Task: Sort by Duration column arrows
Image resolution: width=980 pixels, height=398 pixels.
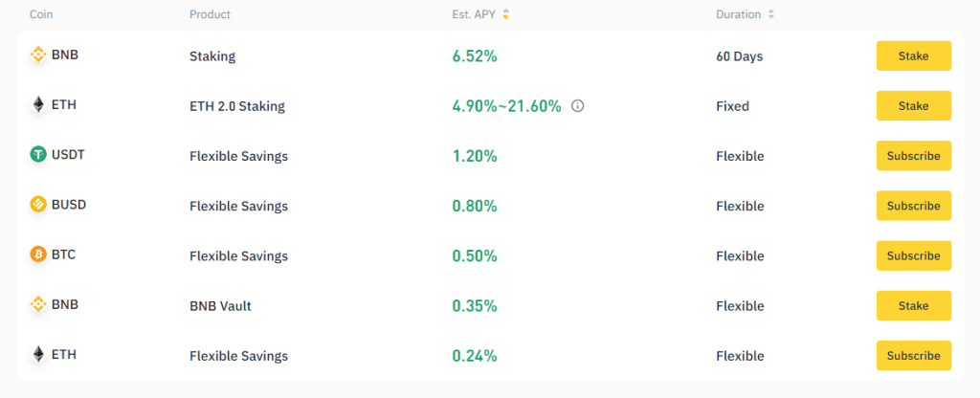Action: [x=771, y=15]
